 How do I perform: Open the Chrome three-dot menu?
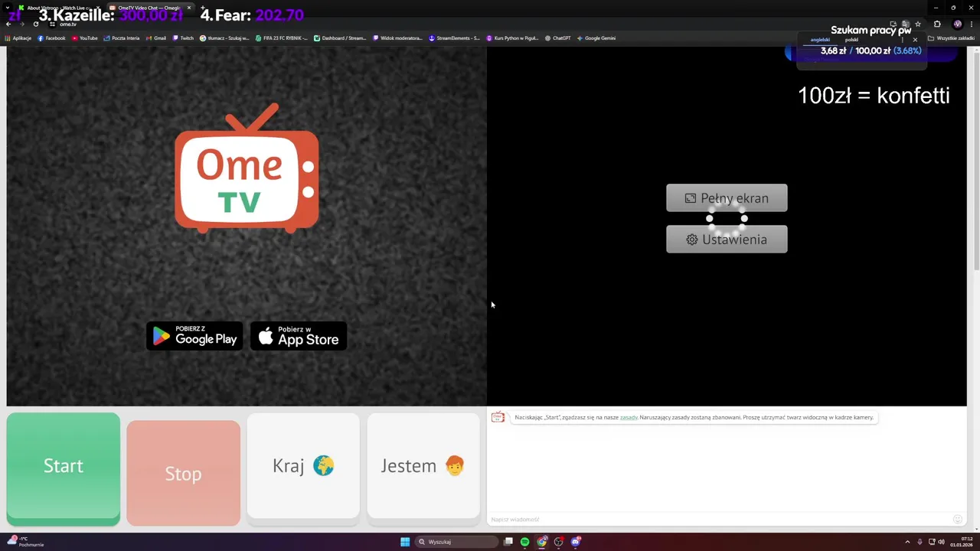tap(972, 24)
